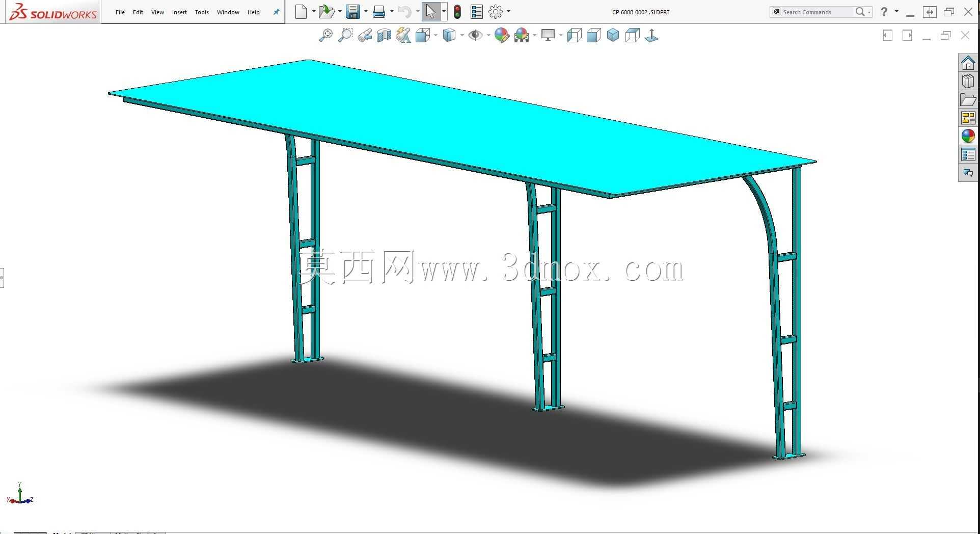Image resolution: width=980 pixels, height=534 pixels.
Task: Open the View menu
Action: [x=157, y=12]
